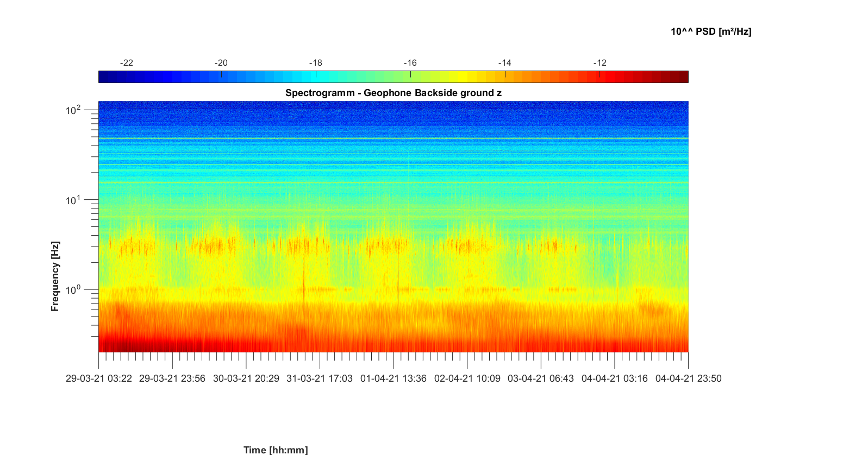The height and width of the screenshot is (455, 868).
Task: Click the frequency tick label 10^0
Action: click(x=73, y=290)
